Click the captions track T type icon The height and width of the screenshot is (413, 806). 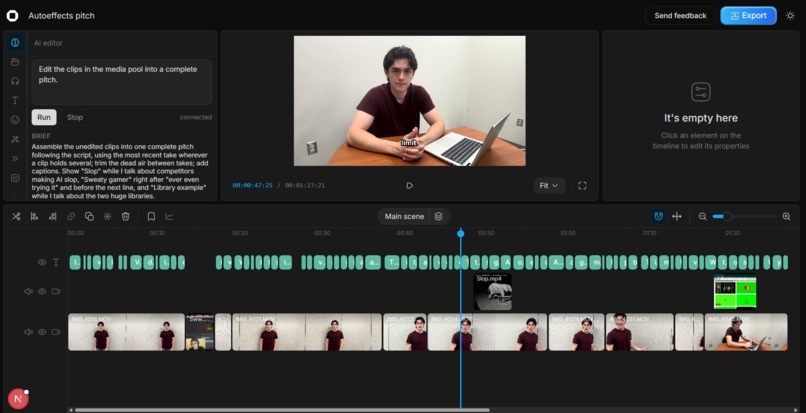[56, 262]
